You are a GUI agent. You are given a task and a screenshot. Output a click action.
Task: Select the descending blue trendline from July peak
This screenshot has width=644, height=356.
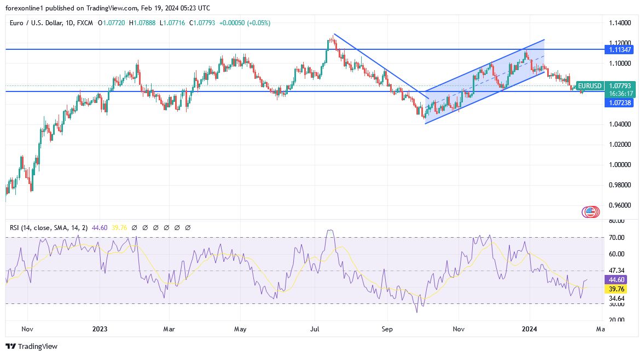coord(381,66)
